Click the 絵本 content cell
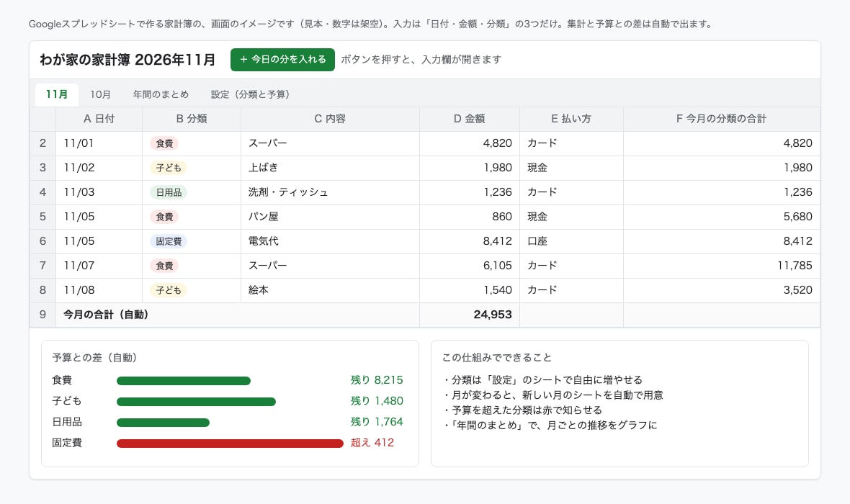 pos(330,290)
